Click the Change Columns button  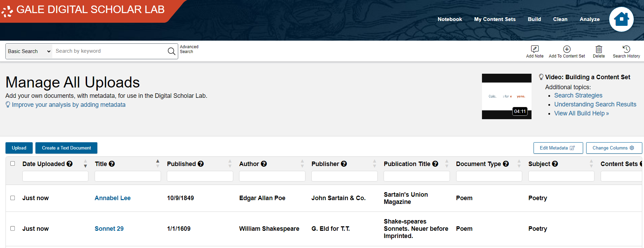tap(614, 148)
